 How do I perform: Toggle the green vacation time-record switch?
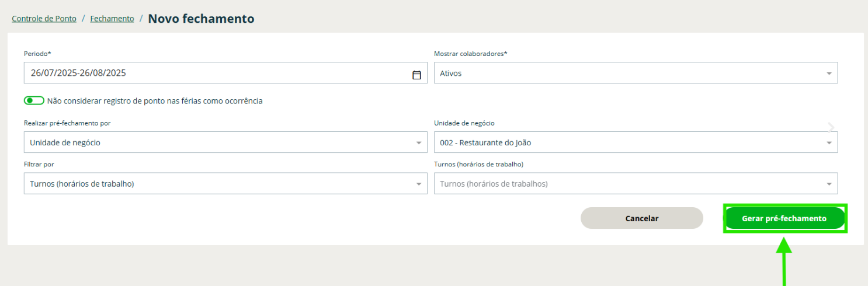tap(34, 101)
